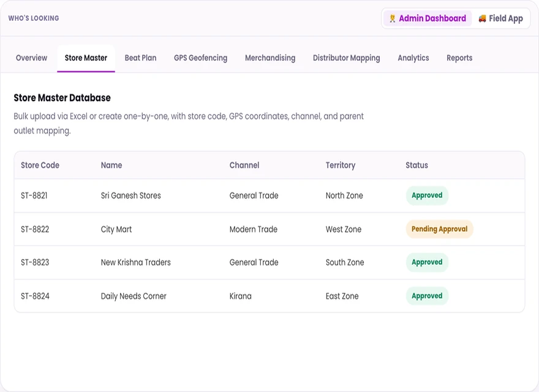Click East Zone territory cell
Screen dimensions: 539x392
tap(342, 296)
